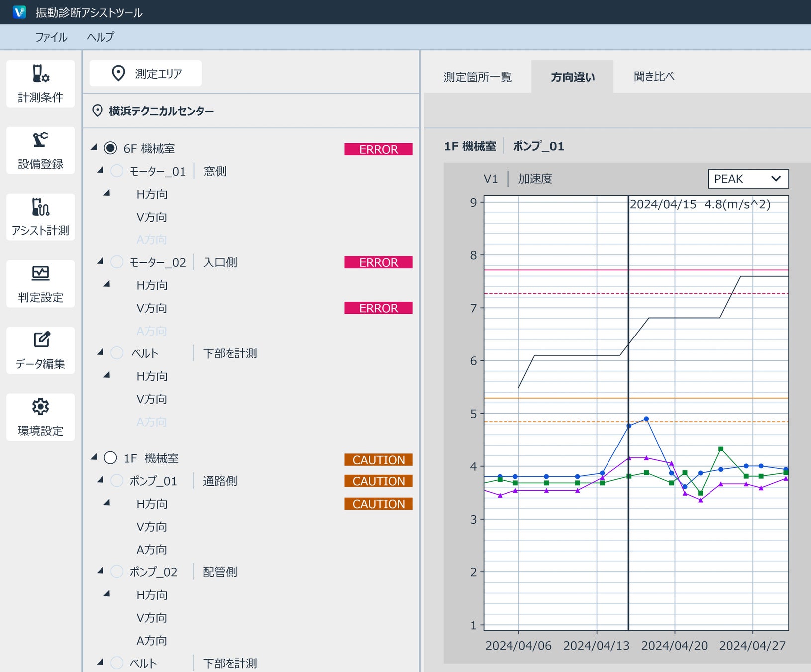Click the アシスト計測 assist measurement icon
The image size is (811, 672).
40,208
